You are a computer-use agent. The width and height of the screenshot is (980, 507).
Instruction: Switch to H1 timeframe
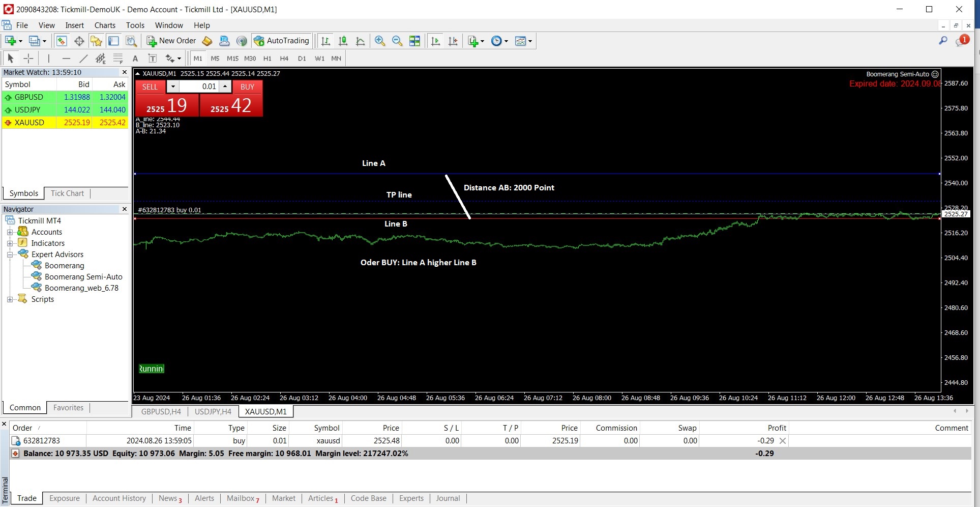268,58
